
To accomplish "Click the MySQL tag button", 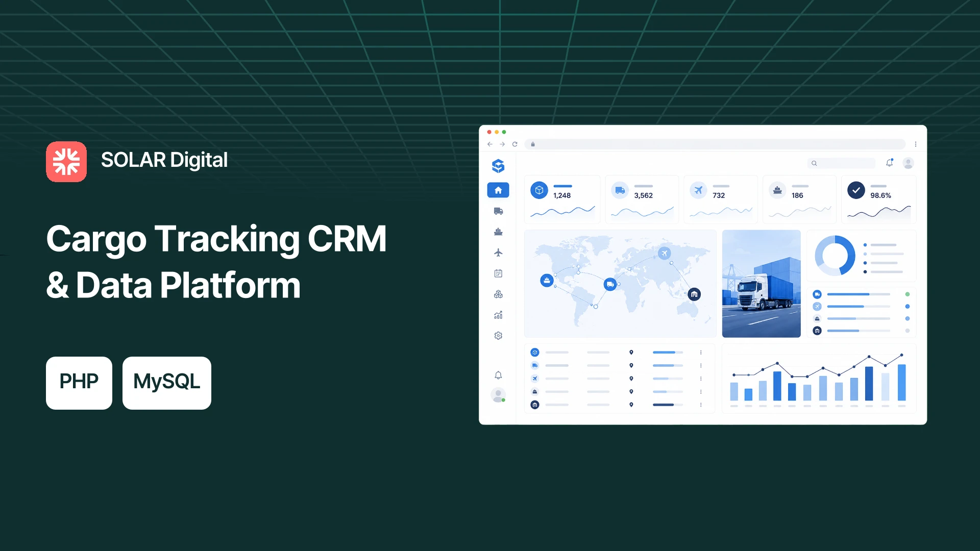I will tap(167, 383).
